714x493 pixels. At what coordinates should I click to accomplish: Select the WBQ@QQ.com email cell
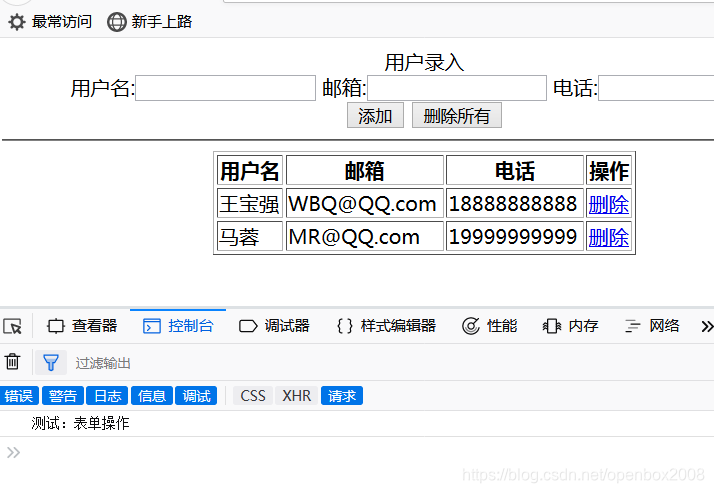point(365,203)
